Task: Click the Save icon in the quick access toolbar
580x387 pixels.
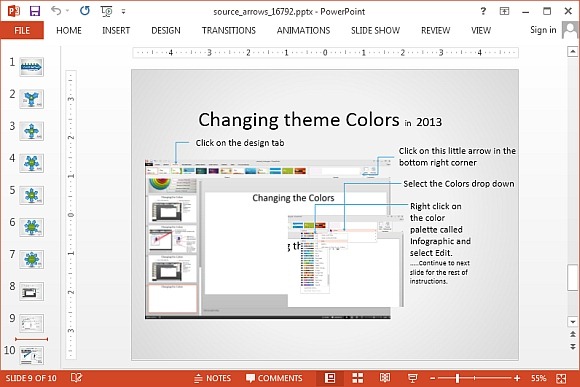Action: (x=35, y=11)
